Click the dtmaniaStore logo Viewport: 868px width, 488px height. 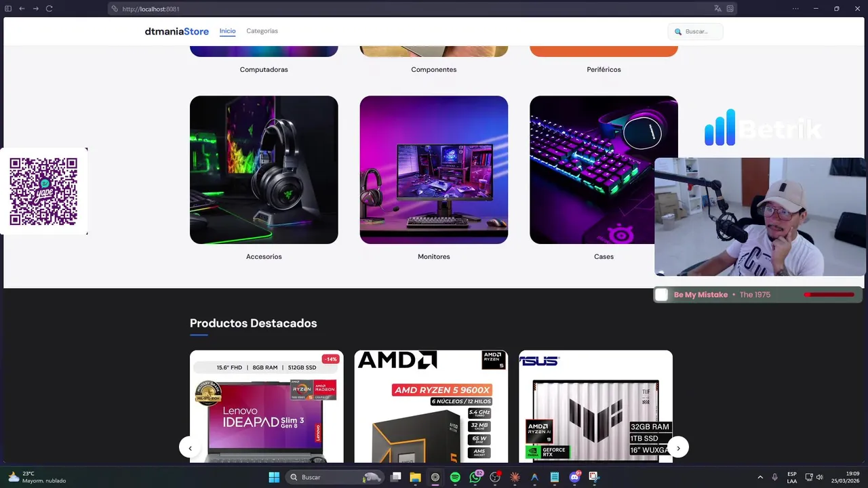(177, 31)
